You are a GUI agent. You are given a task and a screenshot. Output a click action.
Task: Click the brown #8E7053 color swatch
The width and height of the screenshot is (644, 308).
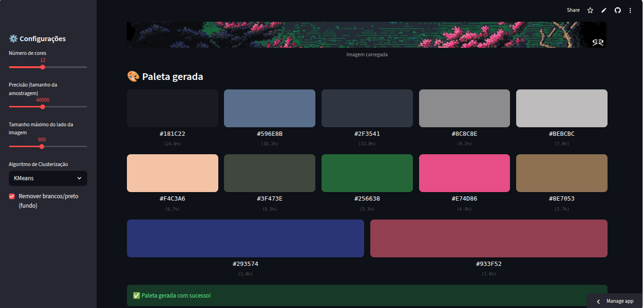562,173
